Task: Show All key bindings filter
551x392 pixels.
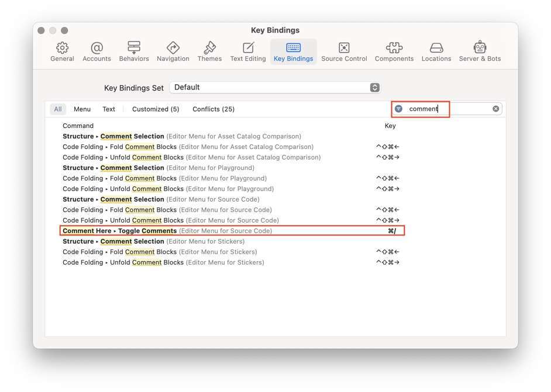Action: click(58, 109)
